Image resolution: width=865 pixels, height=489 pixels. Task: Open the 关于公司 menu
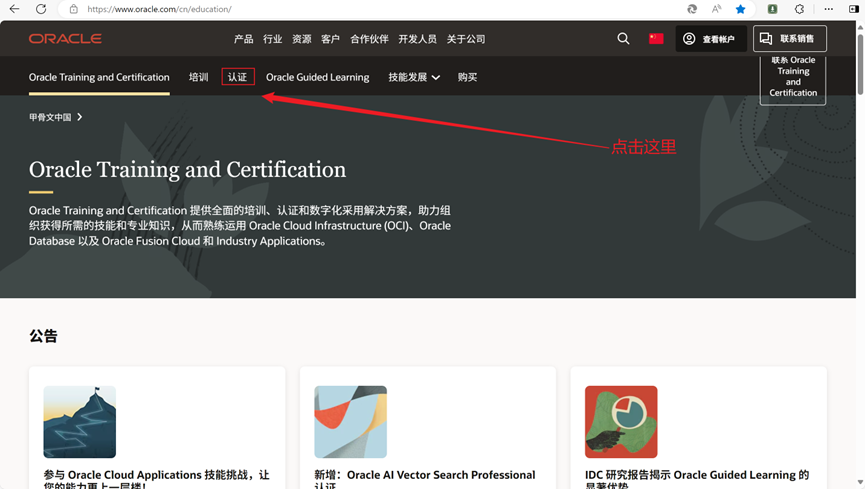466,39
